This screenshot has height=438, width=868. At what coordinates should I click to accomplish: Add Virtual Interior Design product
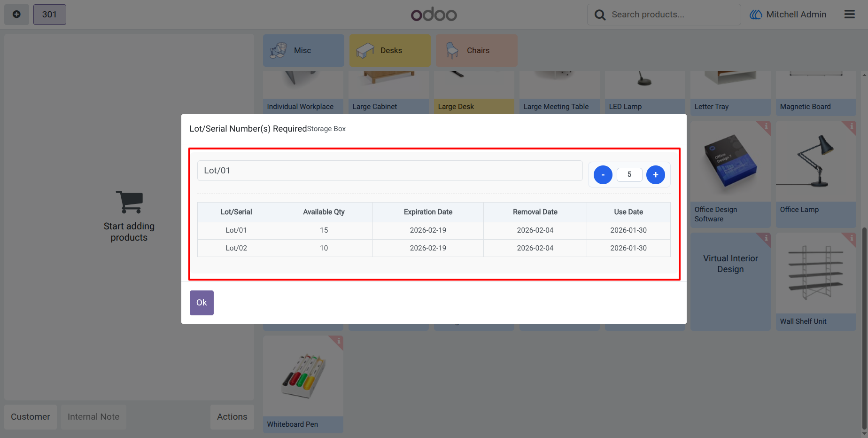point(730,282)
